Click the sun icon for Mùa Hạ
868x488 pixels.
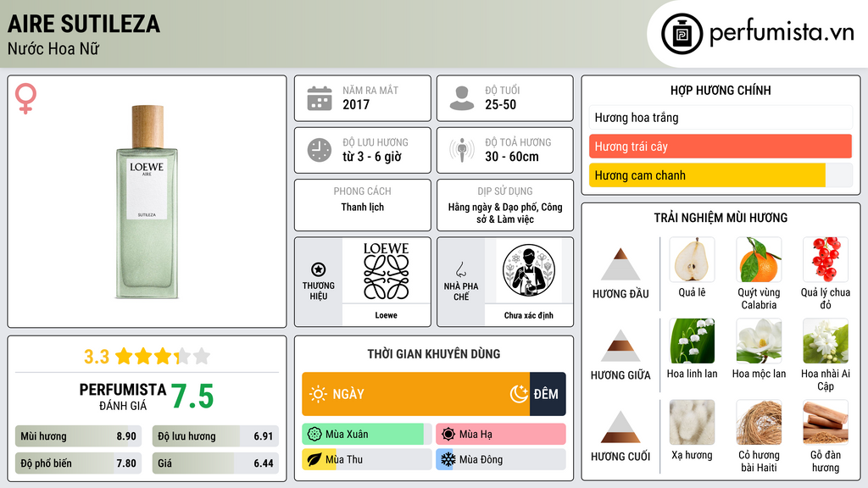pos(448,435)
